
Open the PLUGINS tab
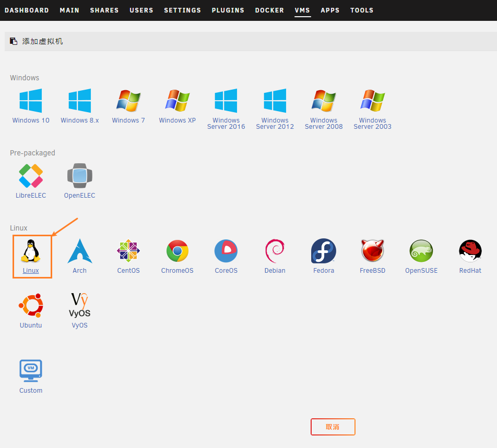228,10
